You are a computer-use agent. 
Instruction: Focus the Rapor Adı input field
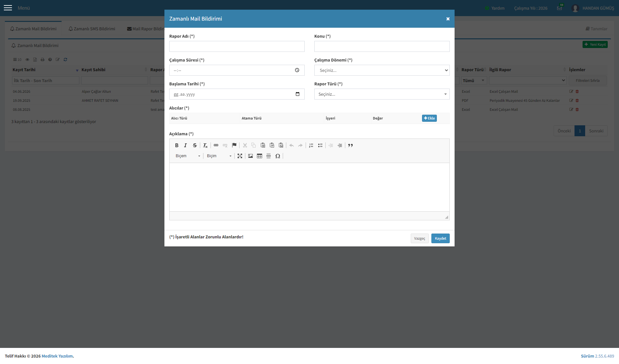coord(237,46)
